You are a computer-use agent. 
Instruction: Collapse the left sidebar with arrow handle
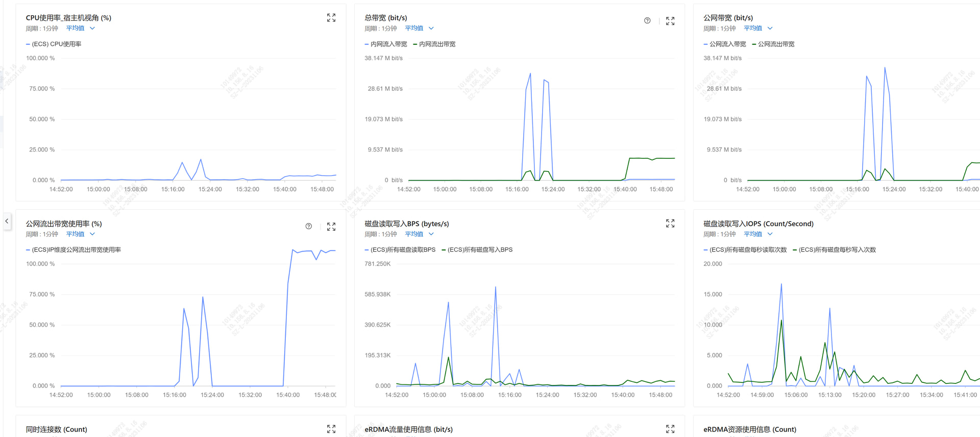[x=7, y=221]
